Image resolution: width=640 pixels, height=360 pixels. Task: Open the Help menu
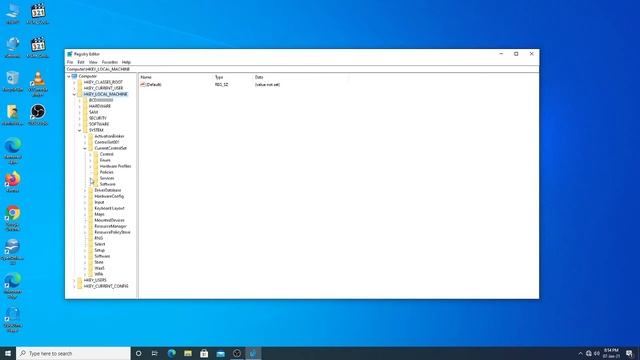[126, 62]
